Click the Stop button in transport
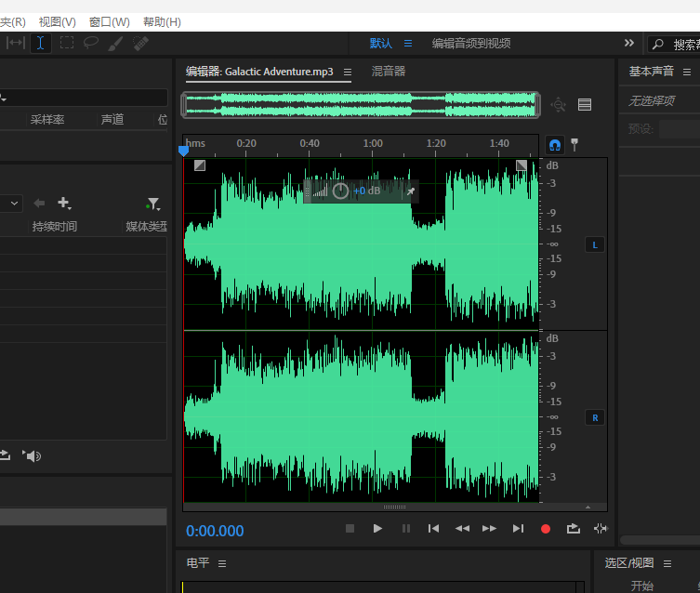 coord(350,529)
